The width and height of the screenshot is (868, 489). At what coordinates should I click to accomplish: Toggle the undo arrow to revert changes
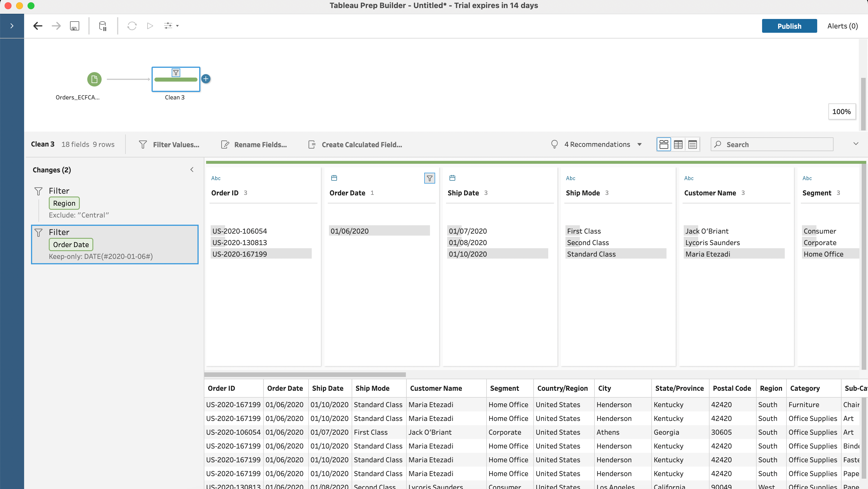tap(38, 26)
